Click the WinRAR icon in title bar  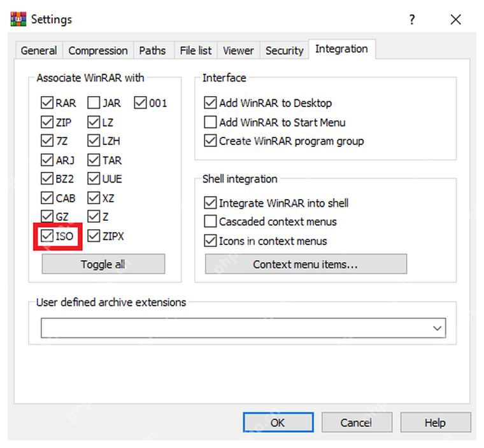point(18,19)
